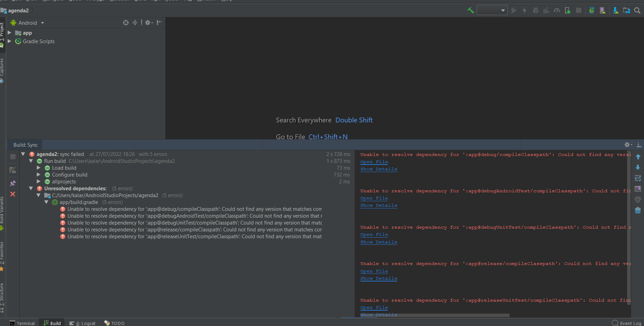Click Open File under app@debugAndroidTest error
644x326 pixels.
[x=374, y=198]
